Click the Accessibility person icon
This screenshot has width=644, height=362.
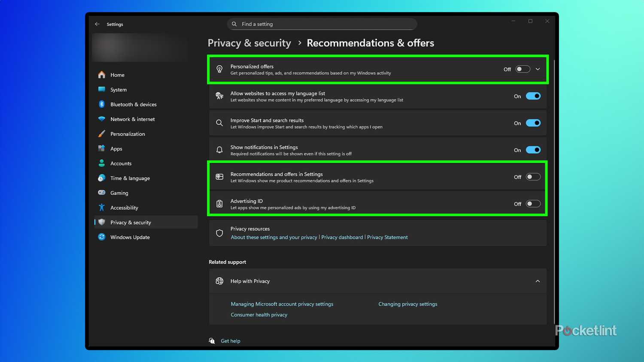coord(102,207)
